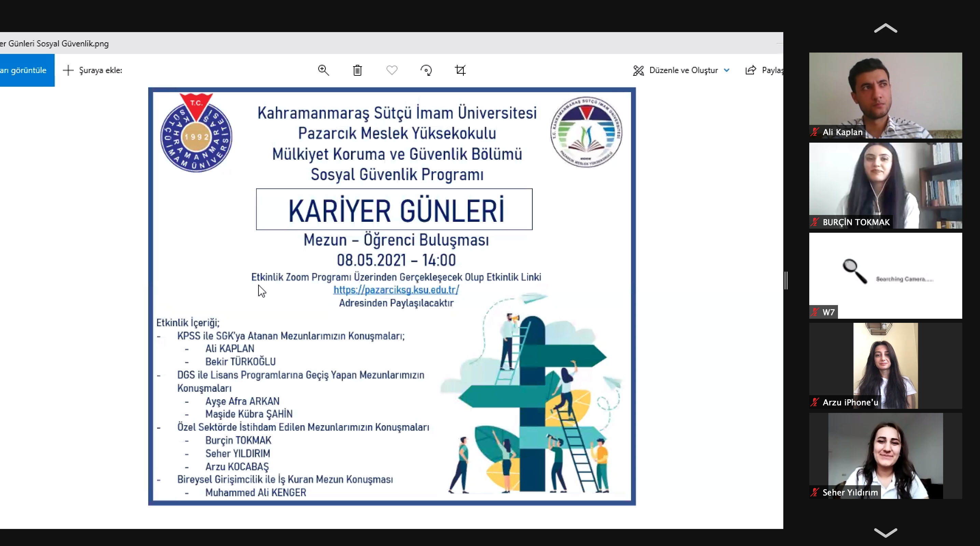
Task: Select the crop tool icon
Action: [460, 70]
